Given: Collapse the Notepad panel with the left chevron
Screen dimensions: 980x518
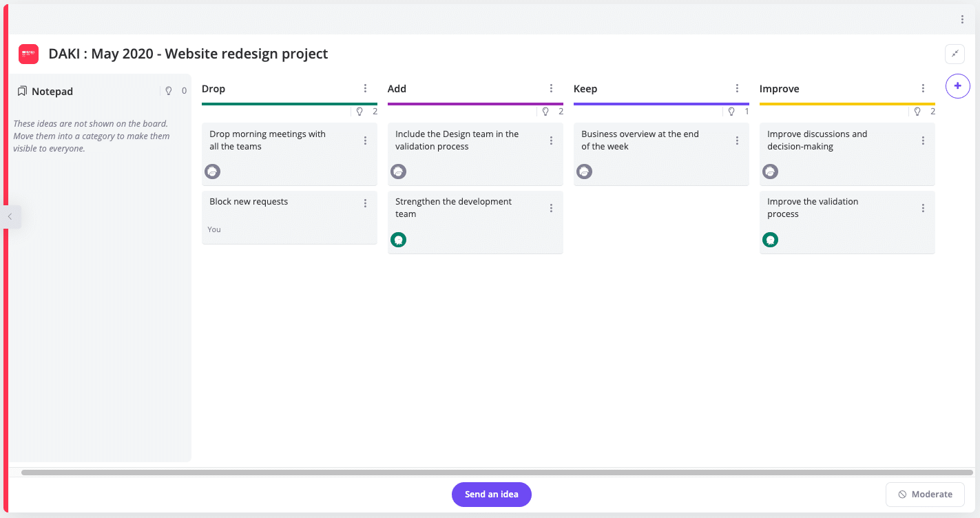Looking at the screenshot, I should pyautogui.click(x=11, y=216).
